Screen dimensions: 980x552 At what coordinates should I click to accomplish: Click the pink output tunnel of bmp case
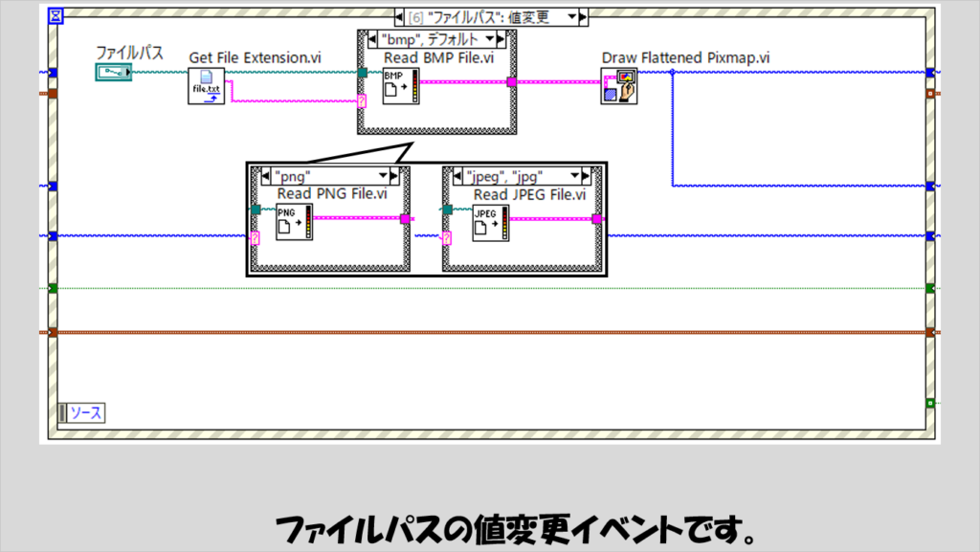click(512, 82)
